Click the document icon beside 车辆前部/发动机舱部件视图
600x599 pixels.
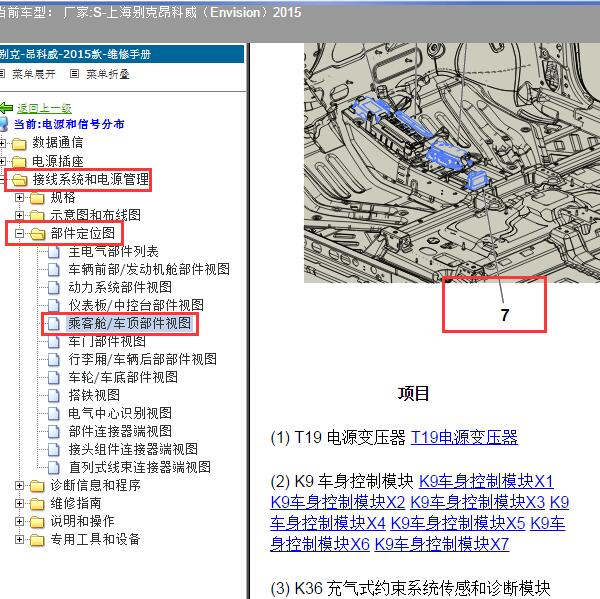[x=54, y=270]
